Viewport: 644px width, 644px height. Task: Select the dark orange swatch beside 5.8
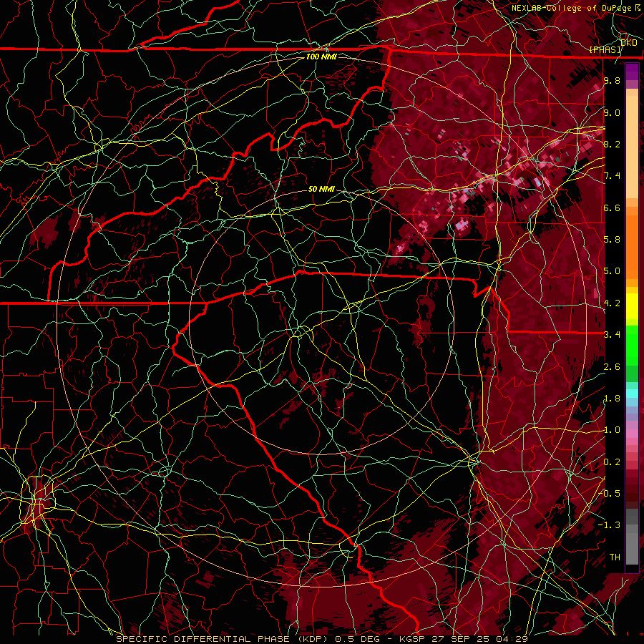click(x=632, y=246)
